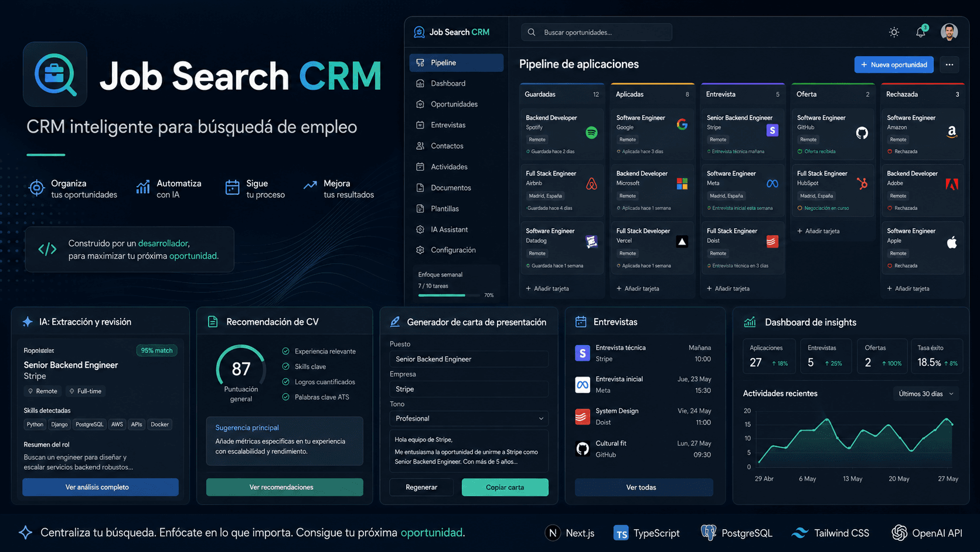980x552 pixels.
Task: Open the Contactos sidebar item
Action: click(x=456, y=146)
